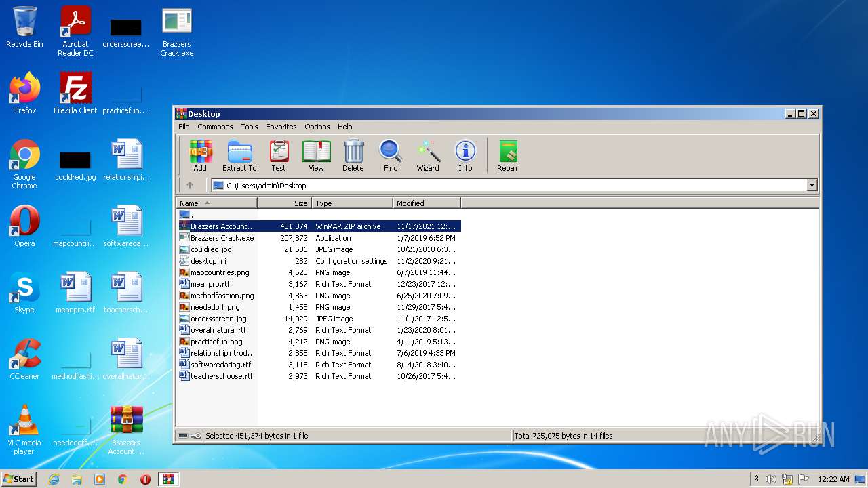Select softwaredating.rtf in file list

(x=319, y=365)
